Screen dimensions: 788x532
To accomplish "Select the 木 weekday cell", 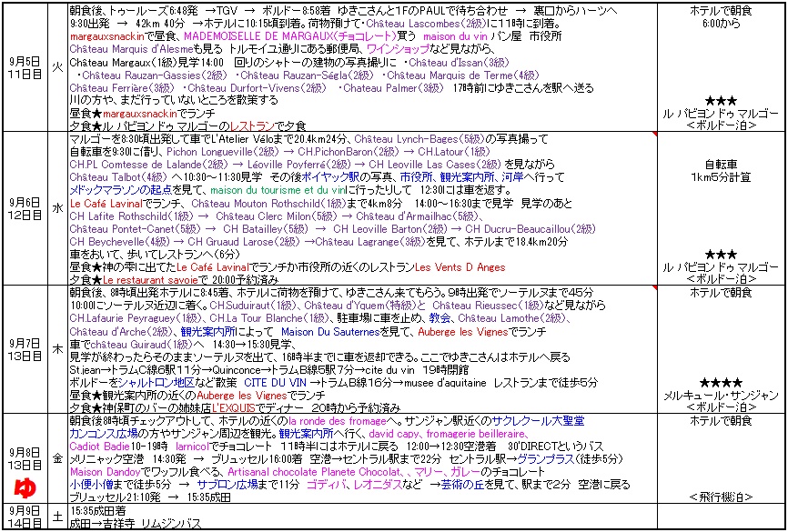I will (x=58, y=347).
